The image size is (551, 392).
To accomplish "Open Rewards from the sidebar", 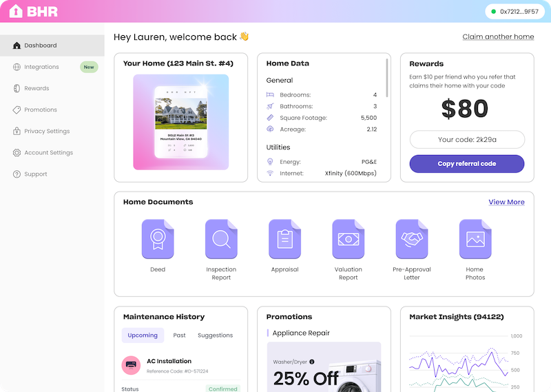I will click(x=37, y=88).
